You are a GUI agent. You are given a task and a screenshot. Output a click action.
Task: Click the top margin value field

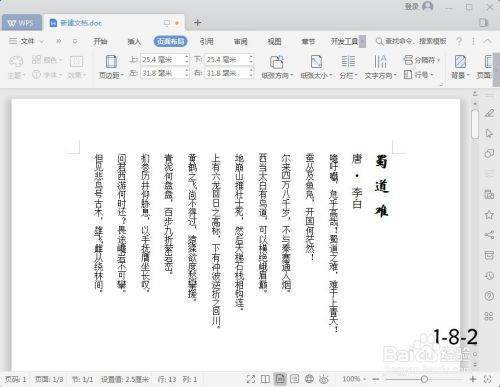click(162, 60)
